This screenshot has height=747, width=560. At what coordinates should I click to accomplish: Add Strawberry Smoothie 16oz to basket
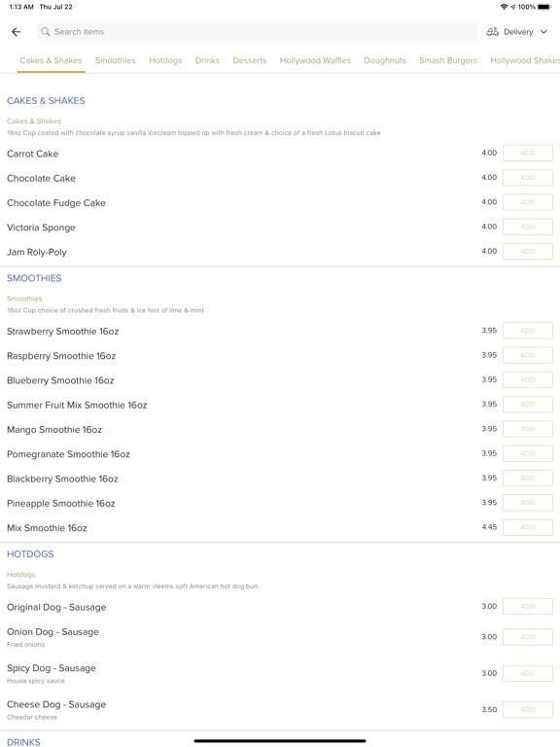coord(528,330)
